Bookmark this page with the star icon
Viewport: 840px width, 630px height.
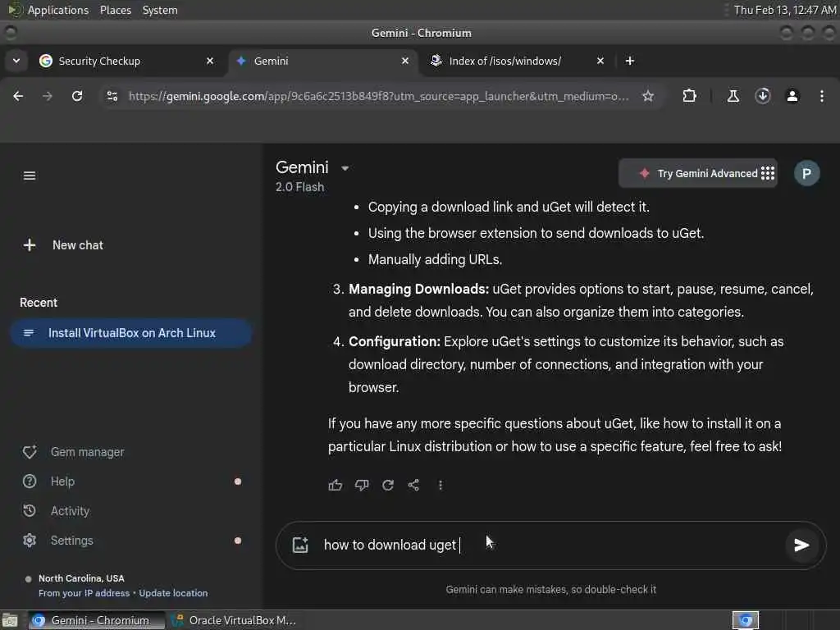click(x=648, y=96)
